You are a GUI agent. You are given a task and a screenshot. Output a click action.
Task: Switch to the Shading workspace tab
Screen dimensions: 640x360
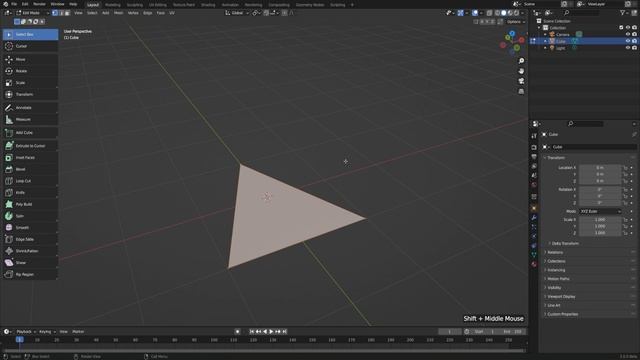tap(208, 5)
